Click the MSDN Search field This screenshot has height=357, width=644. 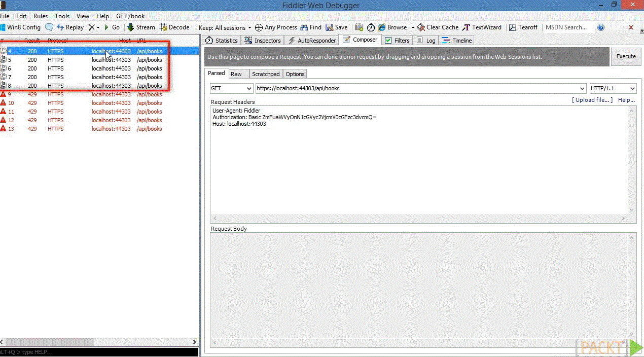tap(568, 27)
